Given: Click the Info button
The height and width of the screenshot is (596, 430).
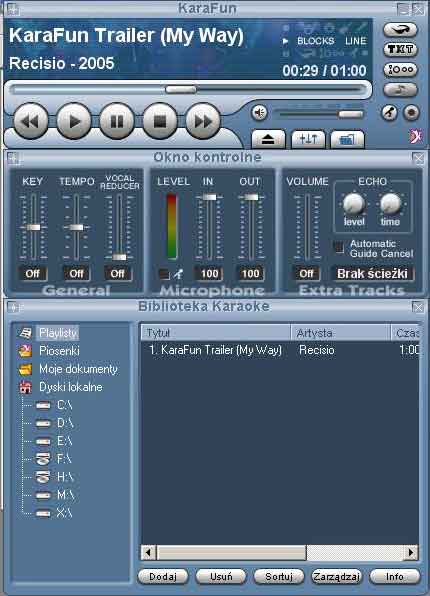Looking at the screenshot, I should tap(395, 577).
